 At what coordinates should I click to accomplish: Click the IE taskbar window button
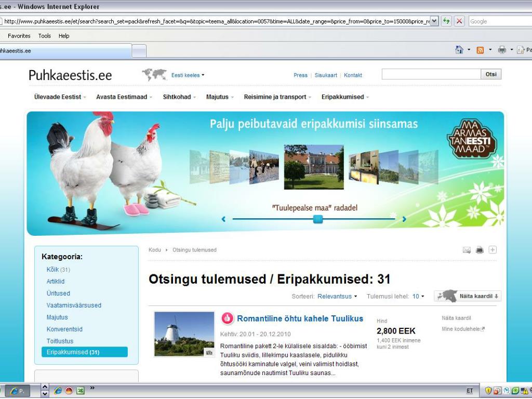click(18, 391)
